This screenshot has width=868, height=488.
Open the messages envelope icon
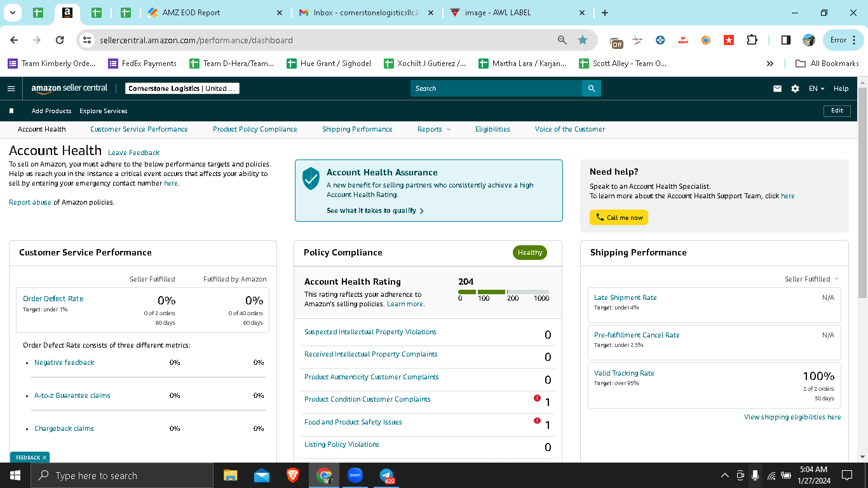coord(777,88)
